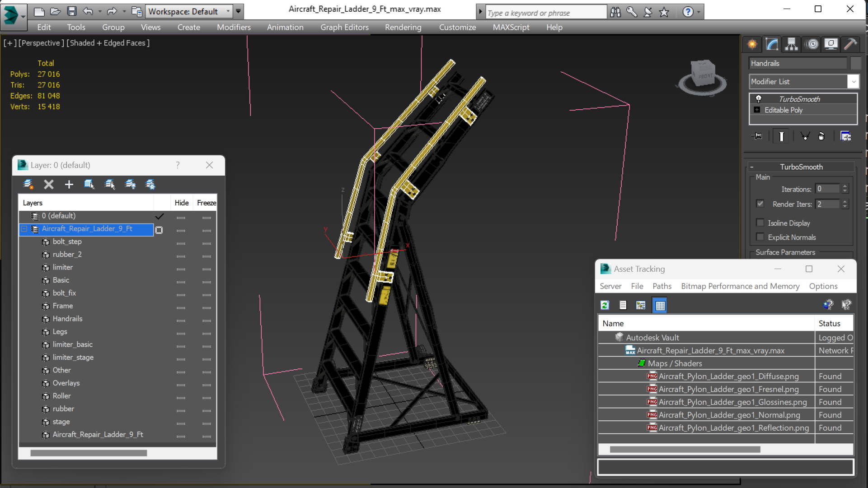Click the Redo arrow icon
Viewport: 868px width, 488px height.
click(x=112, y=11)
